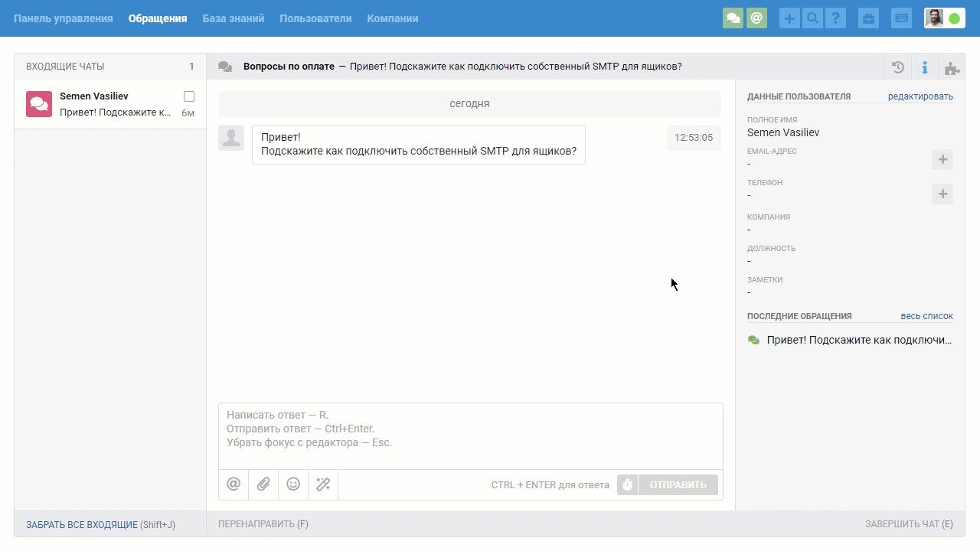Click the question mark help icon
This screenshot has width=980, height=551.
[835, 18]
